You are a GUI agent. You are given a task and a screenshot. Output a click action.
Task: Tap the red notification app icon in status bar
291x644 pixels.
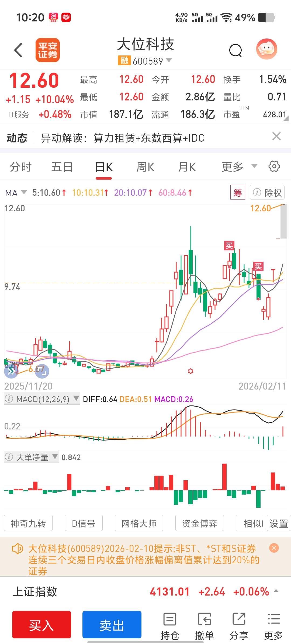click(66, 17)
